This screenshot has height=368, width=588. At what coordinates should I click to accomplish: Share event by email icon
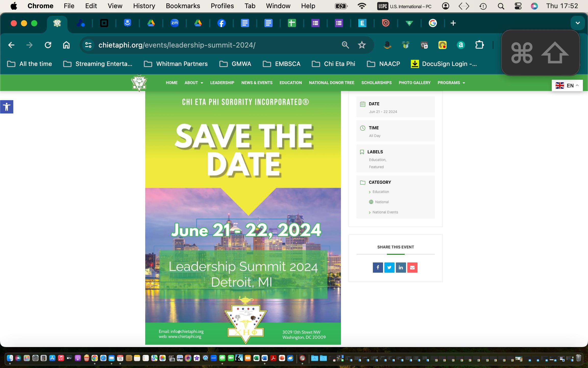412,268
